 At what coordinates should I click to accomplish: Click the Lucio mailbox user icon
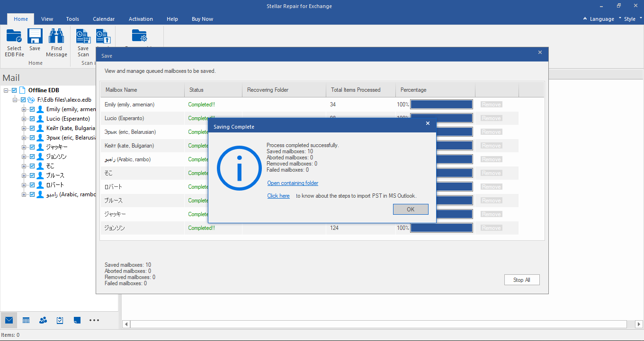tap(40, 119)
